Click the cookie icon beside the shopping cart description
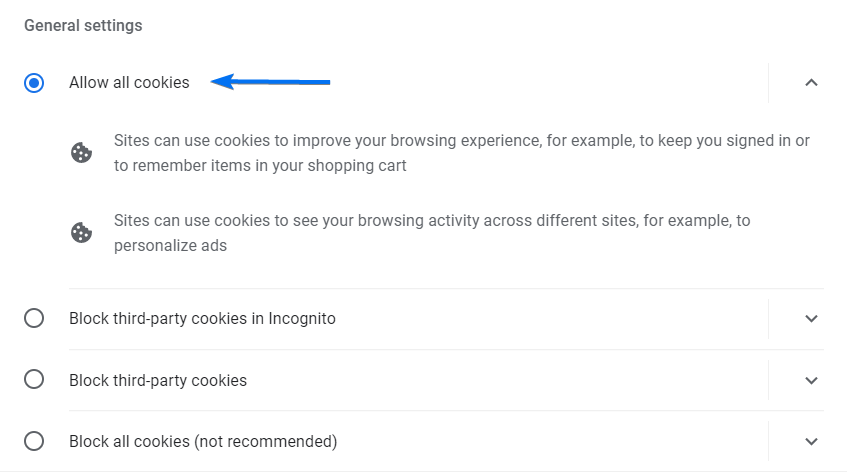This screenshot has height=472, width=847. pyautogui.click(x=82, y=153)
